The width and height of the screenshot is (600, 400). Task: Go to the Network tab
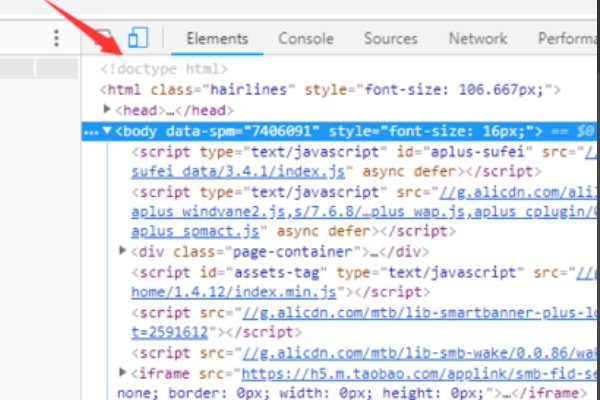(x=477, y=39)
